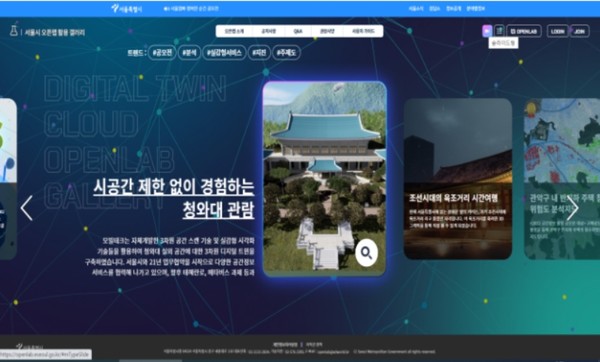Open the flask OpenLab gallery logo

47,32
